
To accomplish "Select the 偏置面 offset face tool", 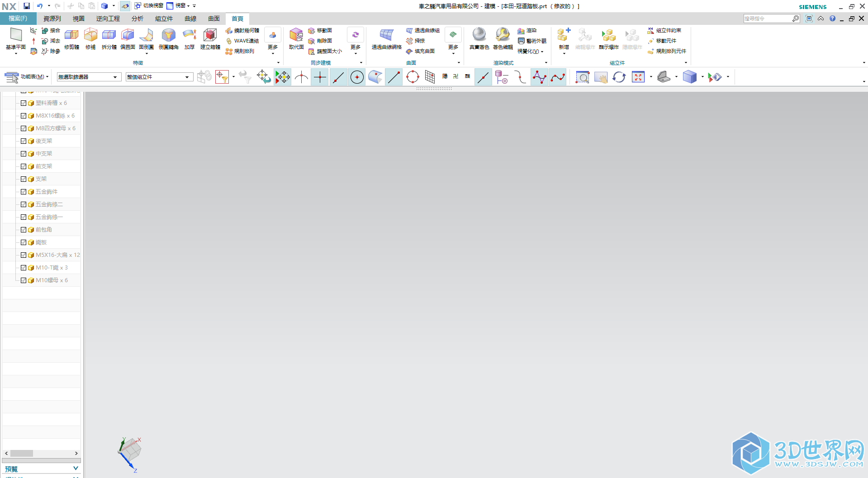I will 128,38.
